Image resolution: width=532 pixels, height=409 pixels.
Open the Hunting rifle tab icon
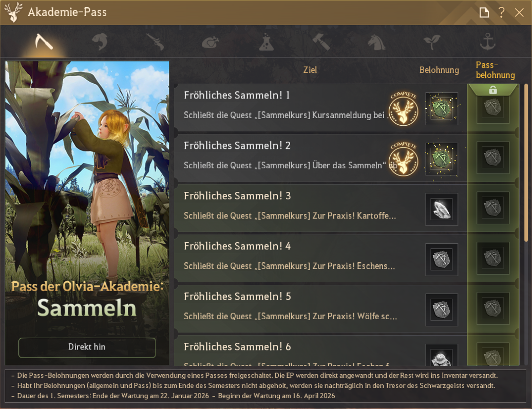click(x=155, y=42)
